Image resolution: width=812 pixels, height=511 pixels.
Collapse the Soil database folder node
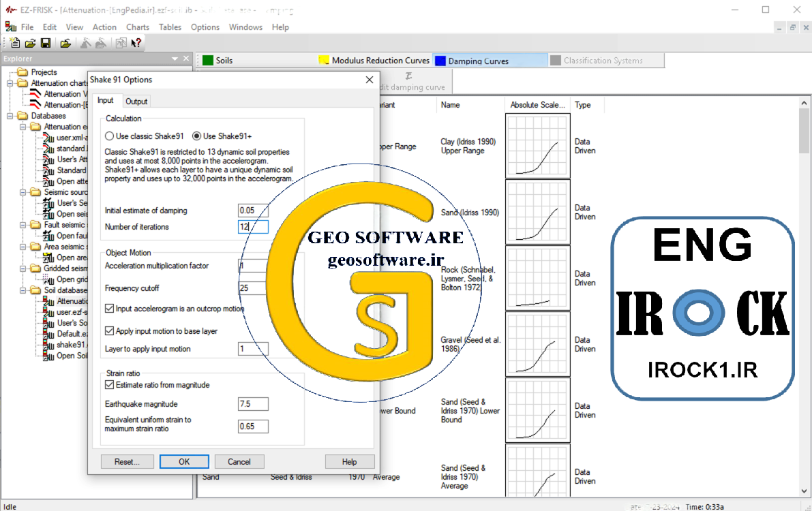[x=22, y=290]
